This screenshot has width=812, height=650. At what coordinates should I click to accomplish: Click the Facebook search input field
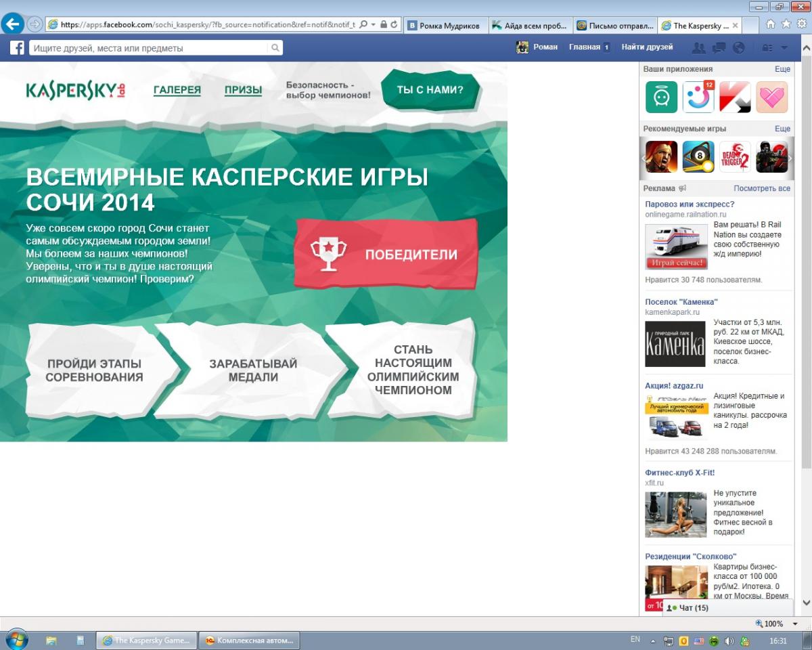tap(149, 48)
